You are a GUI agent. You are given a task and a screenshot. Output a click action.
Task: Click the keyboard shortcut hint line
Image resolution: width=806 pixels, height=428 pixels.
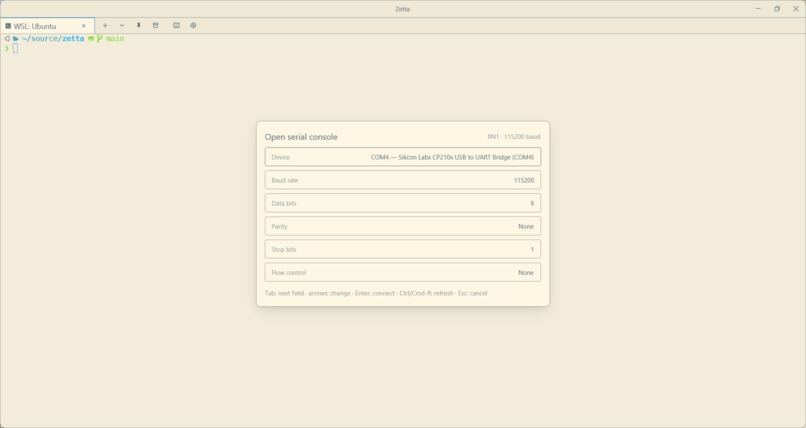(x=376, y=293)
